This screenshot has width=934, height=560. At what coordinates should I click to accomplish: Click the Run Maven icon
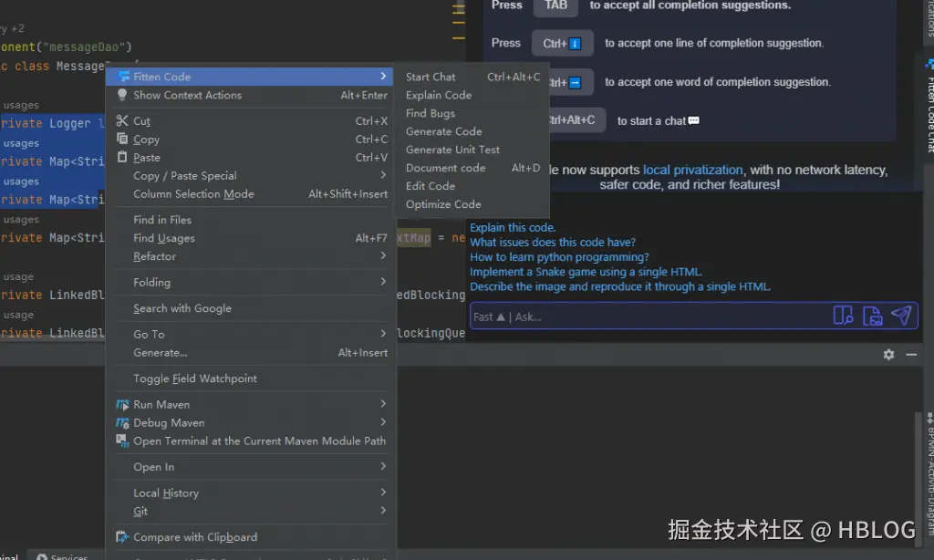pyautogui.click(x=122, y=405)
